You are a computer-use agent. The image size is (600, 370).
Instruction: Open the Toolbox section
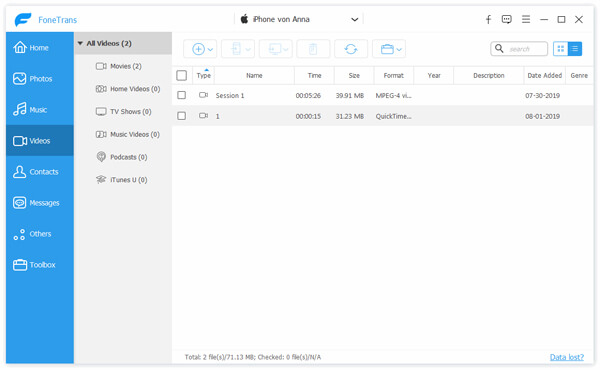[39, 265]
